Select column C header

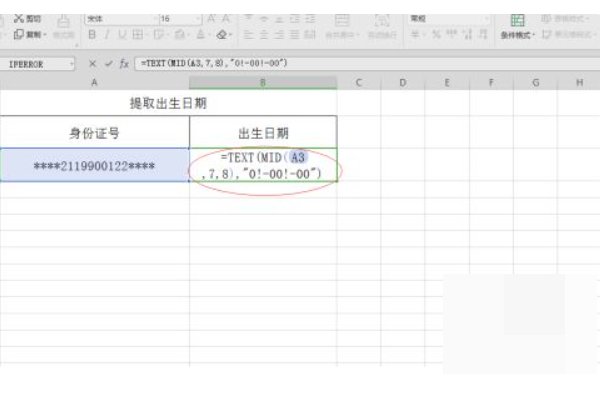(359, 82)
